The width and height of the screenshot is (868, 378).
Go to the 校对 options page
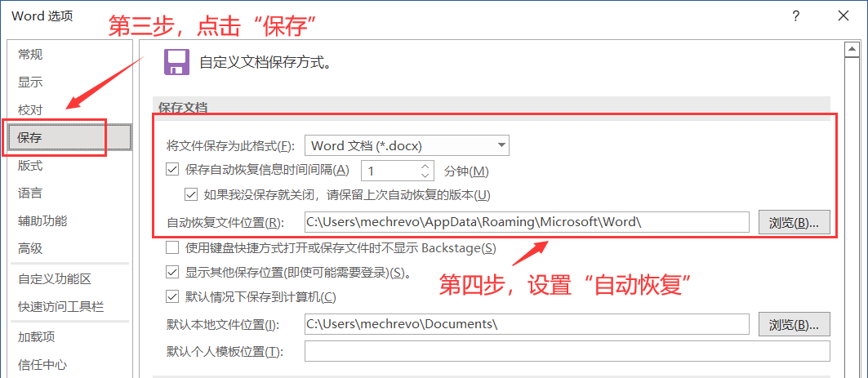pos(30,110)
